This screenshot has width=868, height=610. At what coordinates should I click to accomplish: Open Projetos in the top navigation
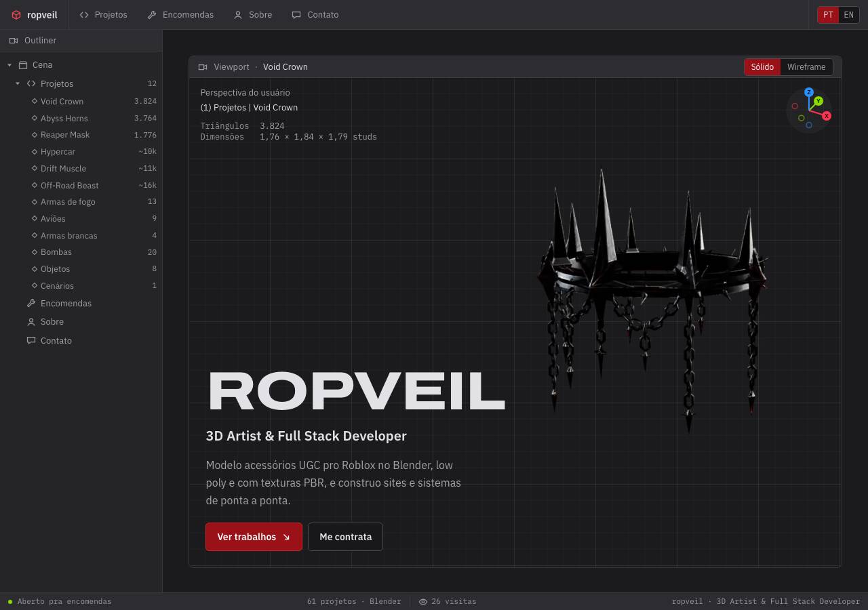(103, 15)
